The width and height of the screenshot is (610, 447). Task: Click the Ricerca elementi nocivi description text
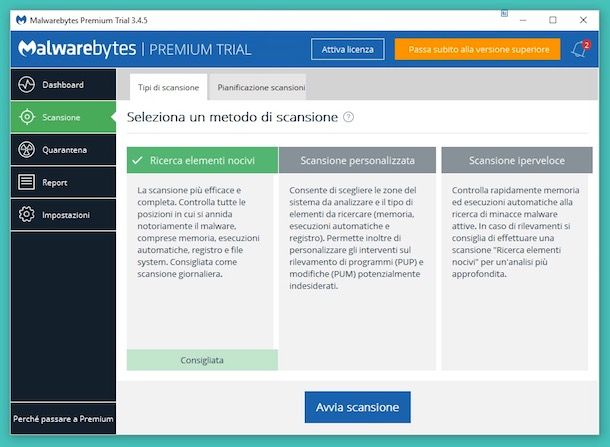click(198, 232)
